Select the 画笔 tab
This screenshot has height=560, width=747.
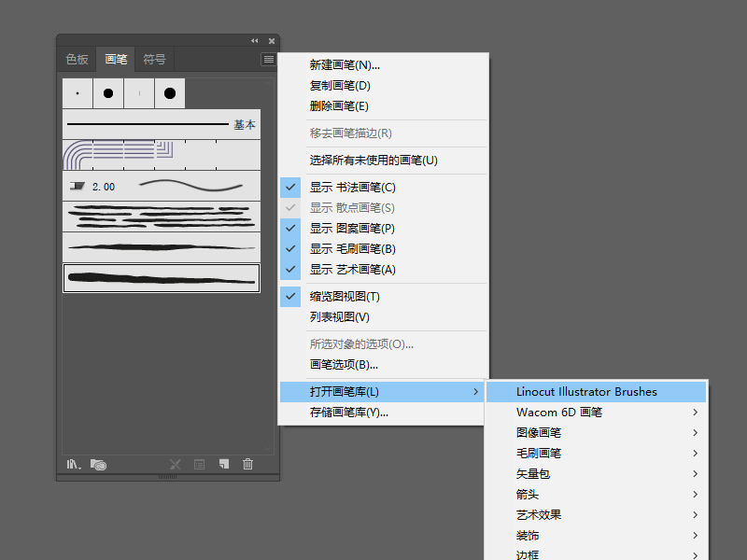[116, 59]
